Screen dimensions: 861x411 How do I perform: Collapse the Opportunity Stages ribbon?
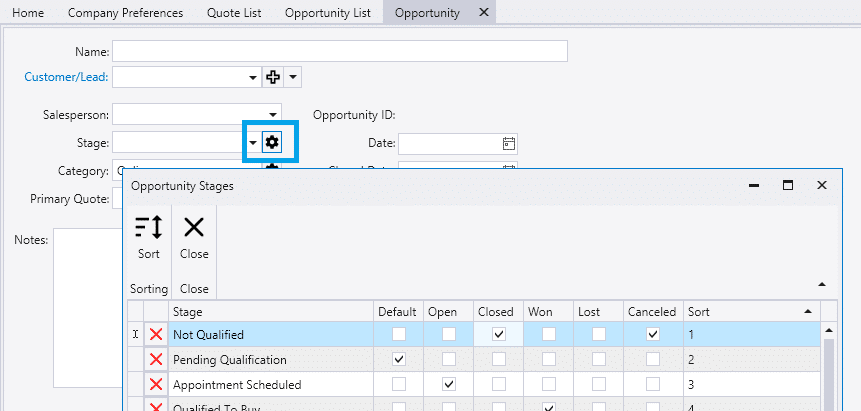coord(822,284)
